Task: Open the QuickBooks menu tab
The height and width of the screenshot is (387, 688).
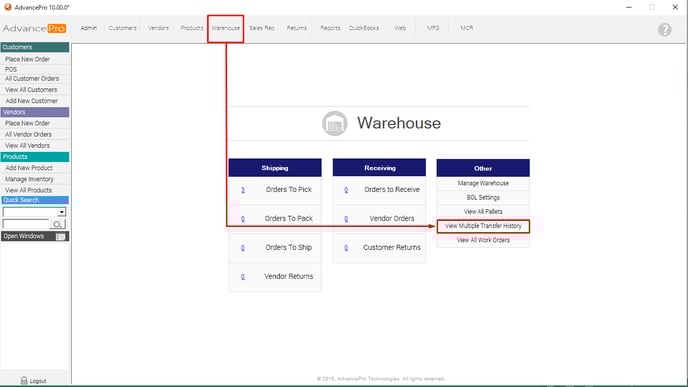Action: (364, 28)
